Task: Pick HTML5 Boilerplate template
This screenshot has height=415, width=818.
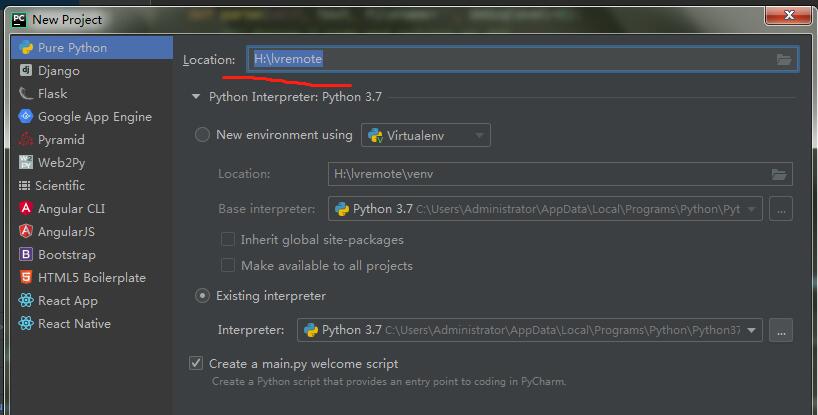Action: (x=92, y=277)
